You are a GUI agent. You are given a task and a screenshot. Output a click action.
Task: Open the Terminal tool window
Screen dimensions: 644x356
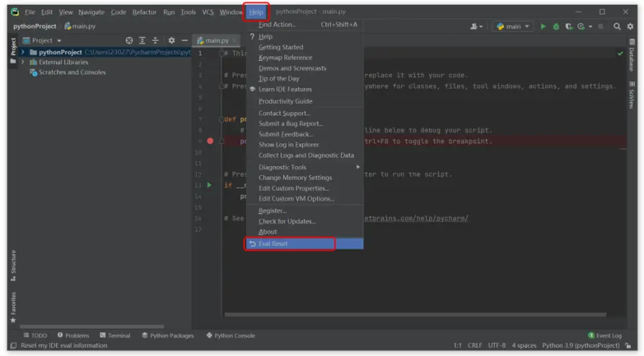[x=115, y=336]
